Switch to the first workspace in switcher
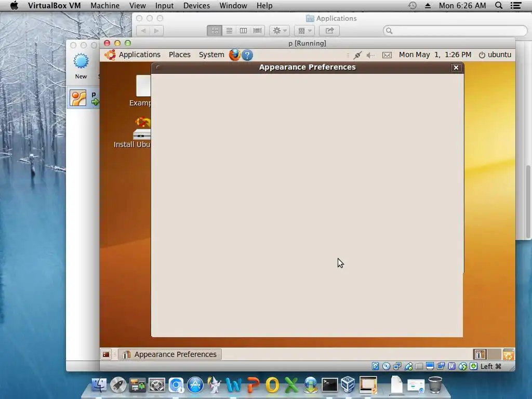The width and height of the screenshot is (532, 399). (x=480, y=354)
